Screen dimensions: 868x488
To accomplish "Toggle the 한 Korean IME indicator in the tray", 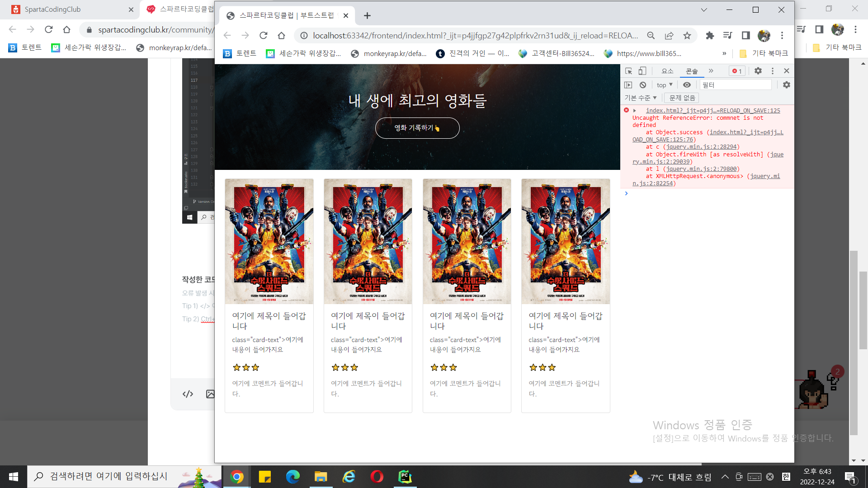I will point(786,477).
